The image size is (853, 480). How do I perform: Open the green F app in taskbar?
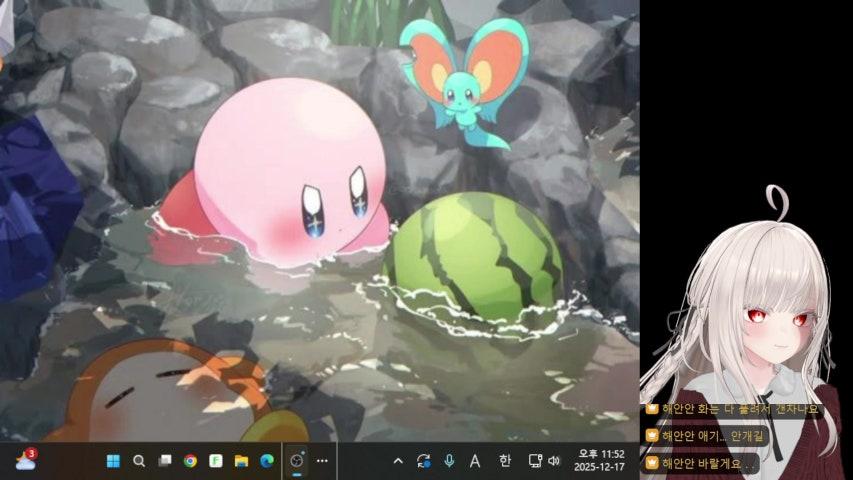[215, 461]
